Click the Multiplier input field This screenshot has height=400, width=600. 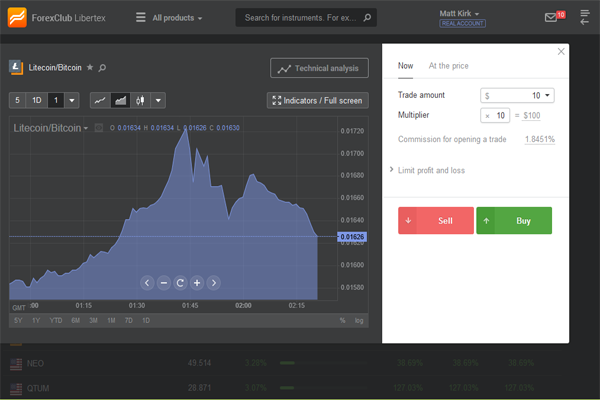(x=495, y=116)
